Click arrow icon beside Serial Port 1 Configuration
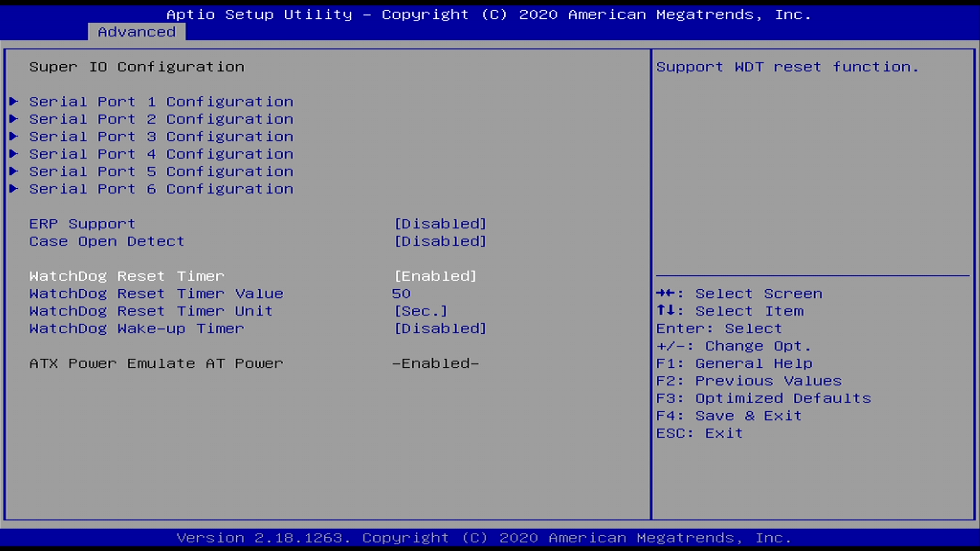Image resolution: width=980 pixels, height=551 pixels. tap(14, 102)
